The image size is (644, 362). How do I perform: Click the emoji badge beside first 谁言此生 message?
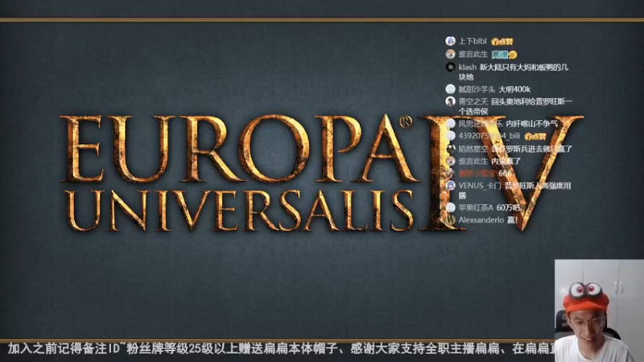pyautogui.click(x=505, y=55)
